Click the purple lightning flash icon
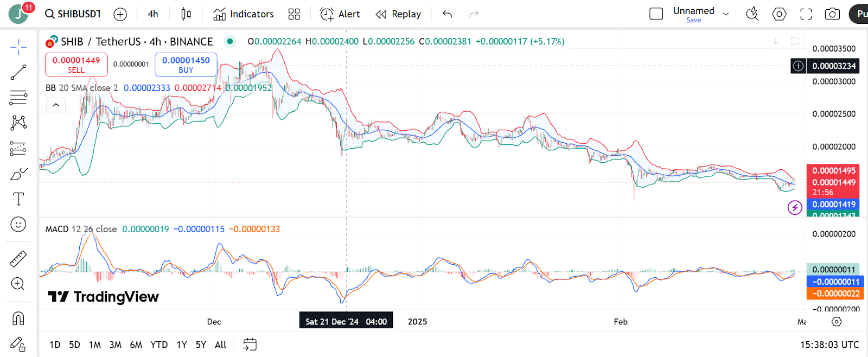This screenshot has height=357, width=868. pyautogui.click(x=795, y=207)
